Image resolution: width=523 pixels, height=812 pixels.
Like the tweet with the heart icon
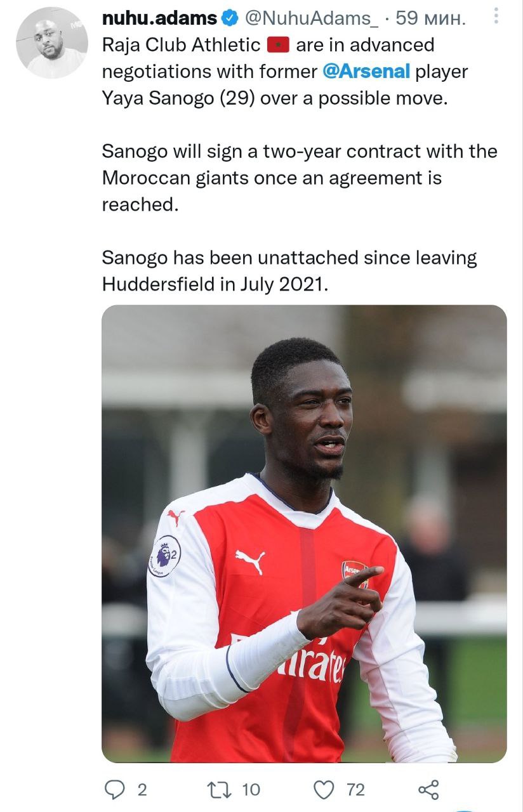pos(324,789)
